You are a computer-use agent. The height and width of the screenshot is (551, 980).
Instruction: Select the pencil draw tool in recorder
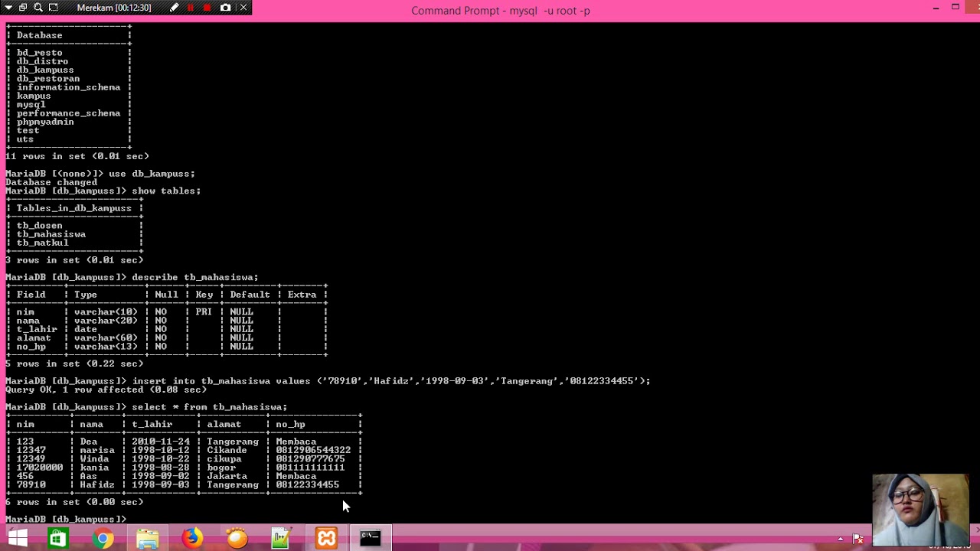174,8
